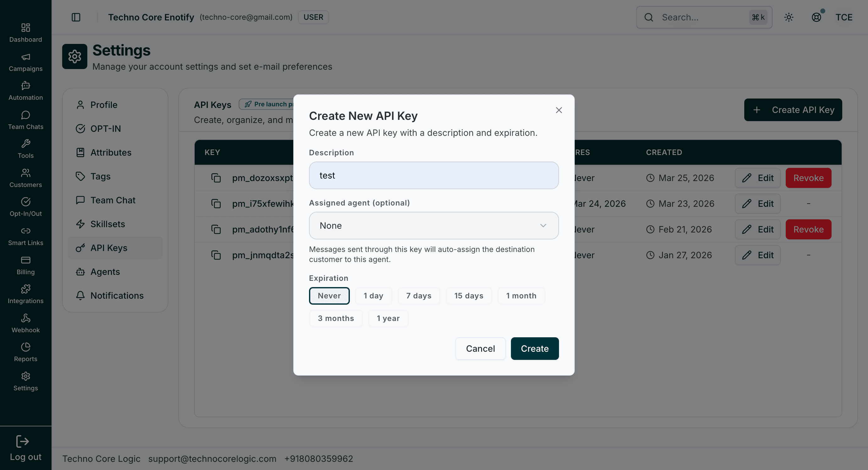Click the Description input field
This screenshot has width=868, height=470.
(x=434, y=175)
